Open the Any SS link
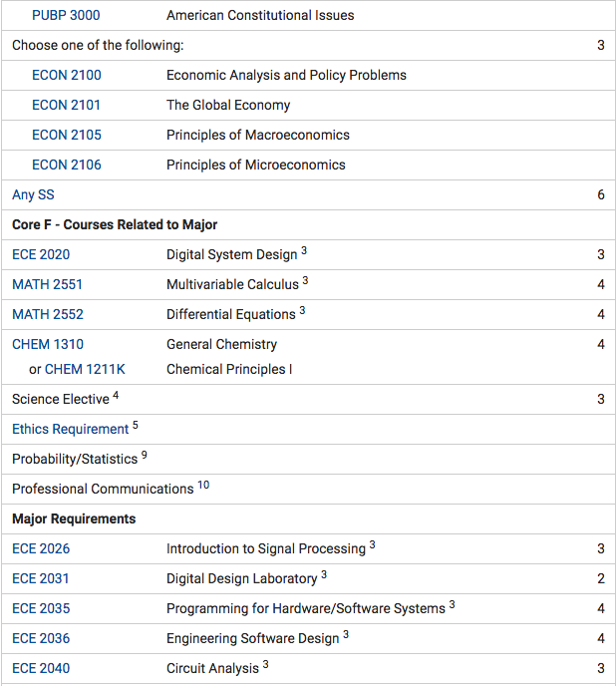 [x=33, y=194]
